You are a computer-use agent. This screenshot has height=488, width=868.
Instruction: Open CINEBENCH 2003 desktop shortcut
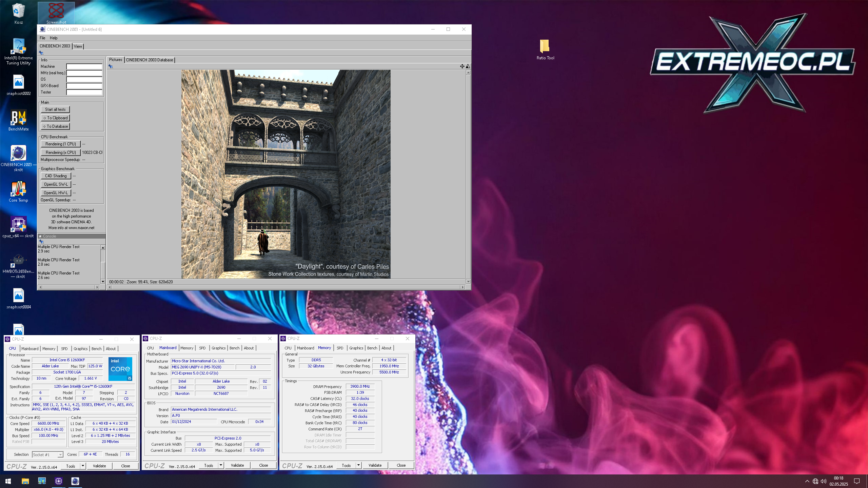click(18, 158)
